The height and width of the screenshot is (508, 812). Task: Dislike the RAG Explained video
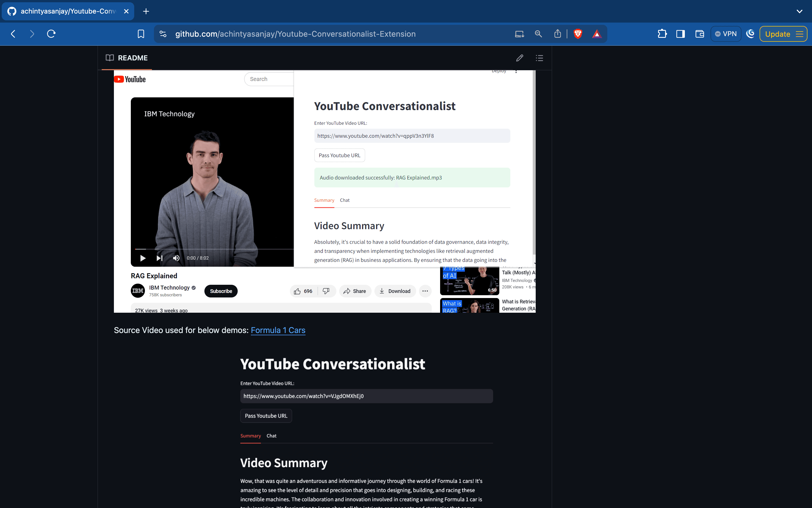coord(326,291)
